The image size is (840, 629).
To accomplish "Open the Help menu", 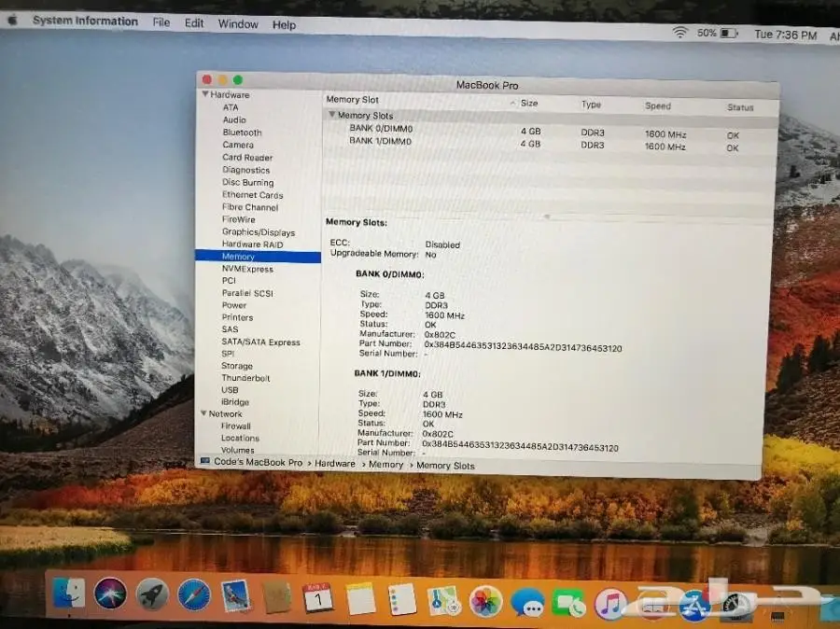I will coord(284,24).
